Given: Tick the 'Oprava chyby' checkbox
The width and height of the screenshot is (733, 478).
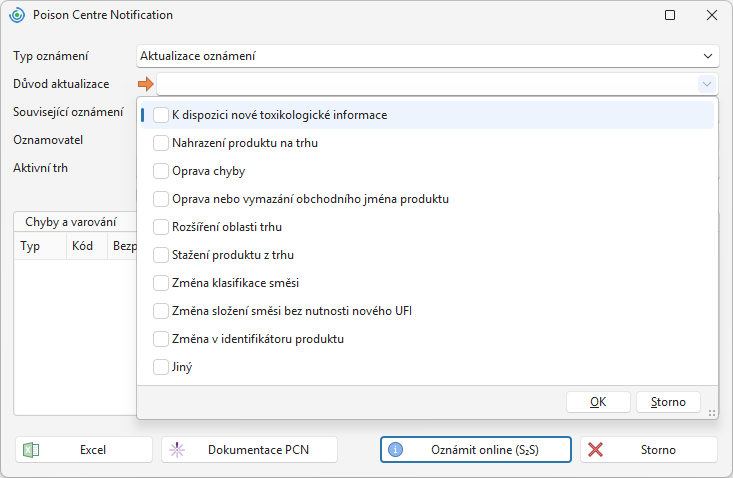Looking at the screenshot, I should point(161,171).
